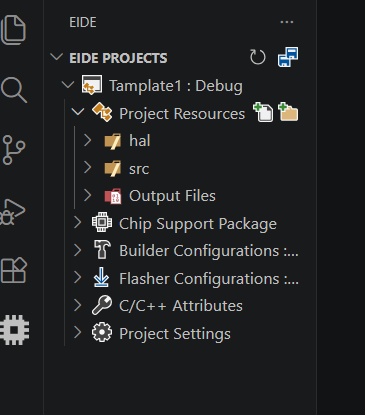
Task: Add a new file to Project Resources
Action: [263, 112]
